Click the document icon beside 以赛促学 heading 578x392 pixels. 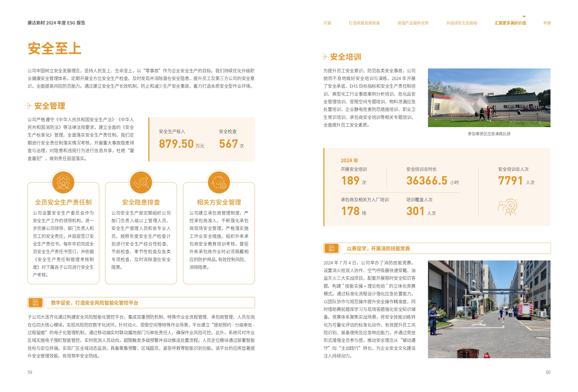pyautogui.click(x=331, y=248)
